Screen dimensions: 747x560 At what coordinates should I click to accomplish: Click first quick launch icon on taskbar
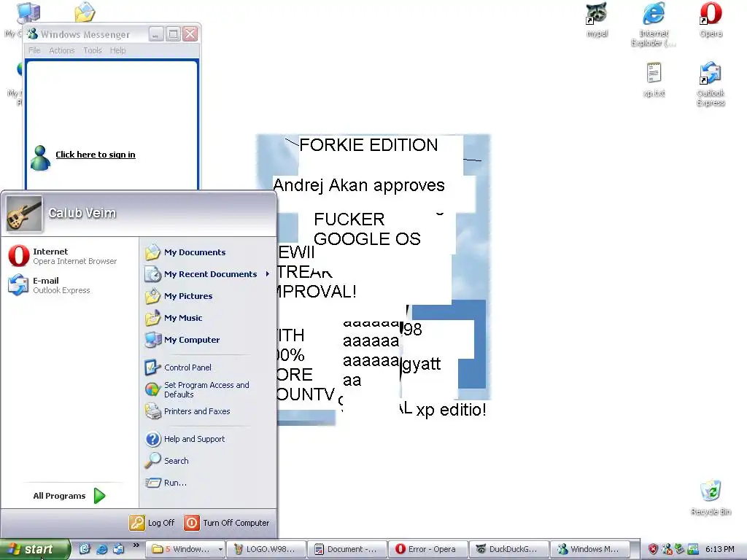tap(85, 549)
